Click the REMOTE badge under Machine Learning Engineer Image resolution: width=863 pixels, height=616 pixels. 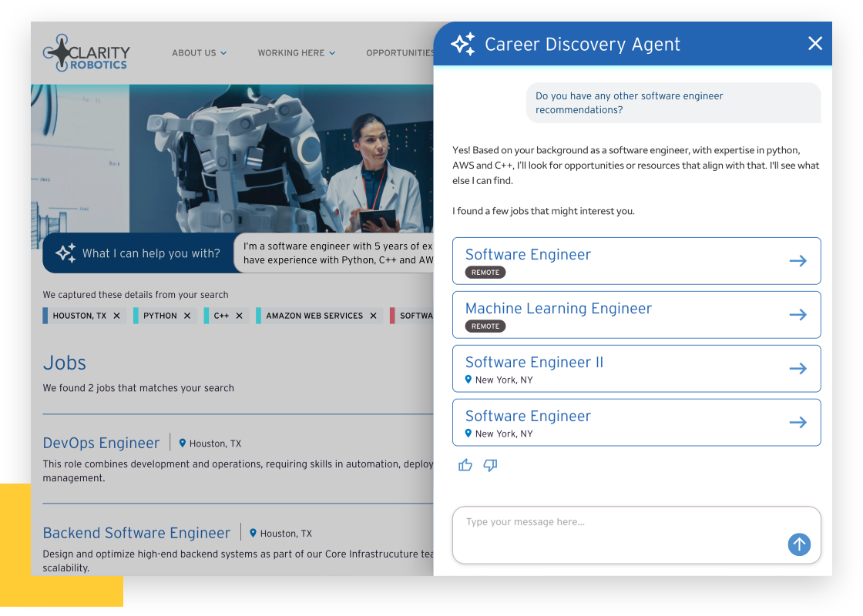coord(485,326)
